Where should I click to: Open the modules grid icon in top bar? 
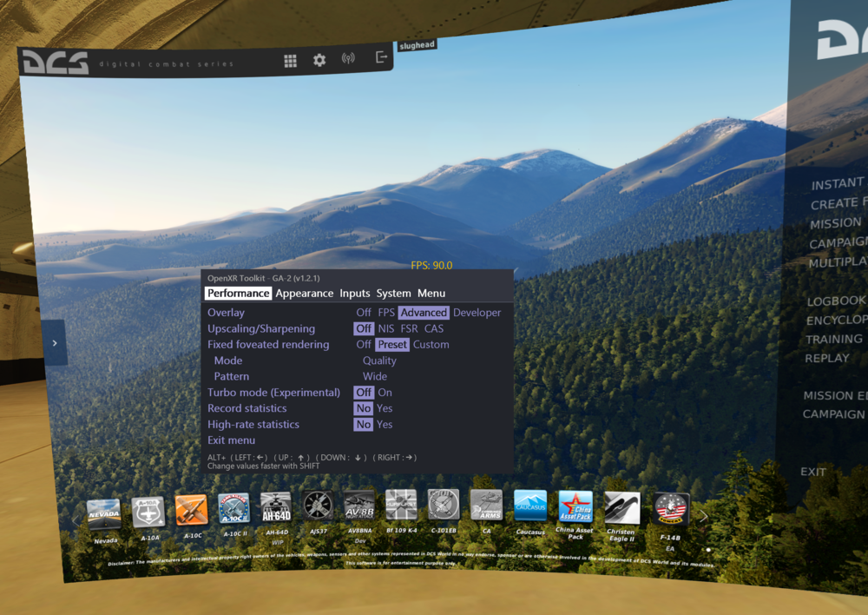click(x=290, y=61)
